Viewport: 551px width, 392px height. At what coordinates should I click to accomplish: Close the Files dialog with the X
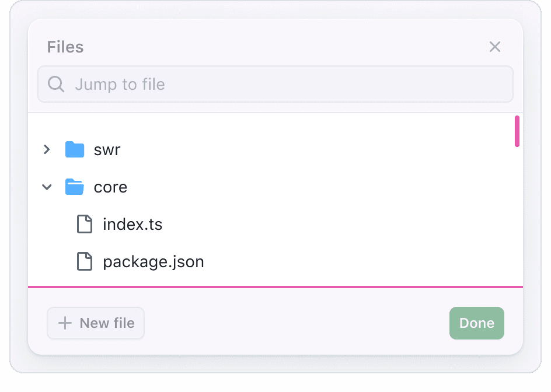[495, 47]
